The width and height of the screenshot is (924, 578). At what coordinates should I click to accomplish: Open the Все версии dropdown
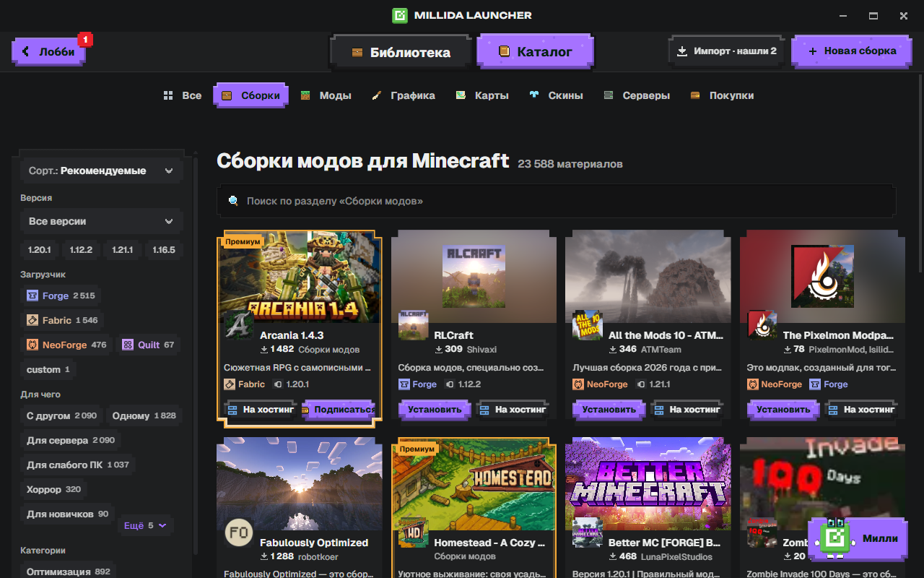[x=102, y=221]
